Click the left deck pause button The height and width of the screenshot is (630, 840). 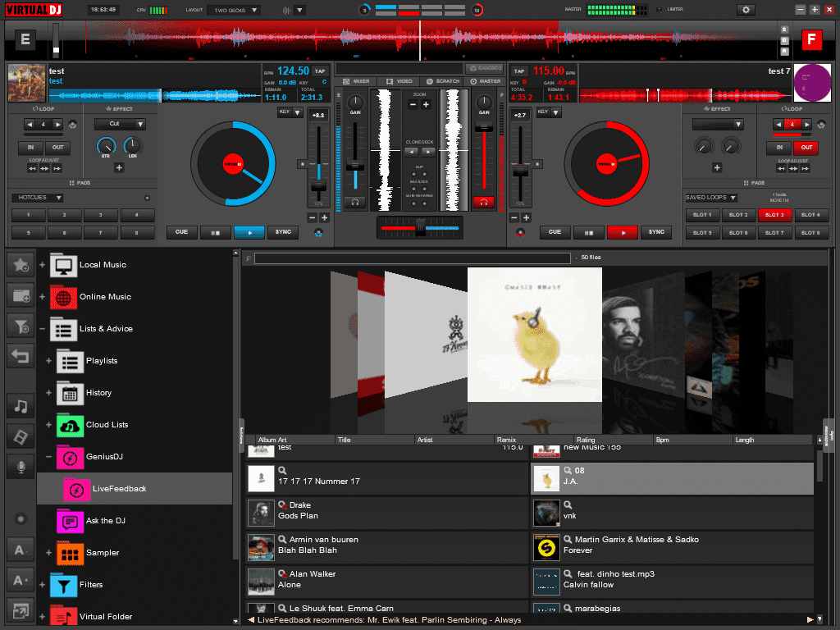[x=215, y=232]
